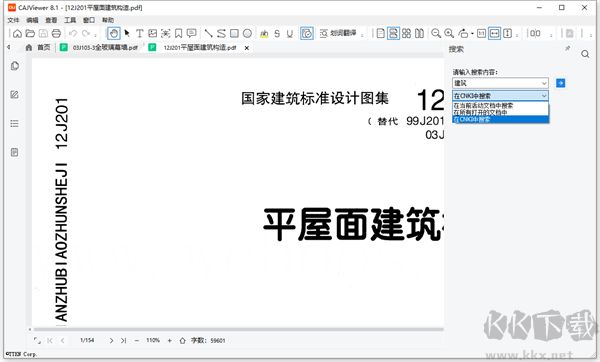Toggle fit to page width
This screenshot has width=600, height=362.
(494, 34)
